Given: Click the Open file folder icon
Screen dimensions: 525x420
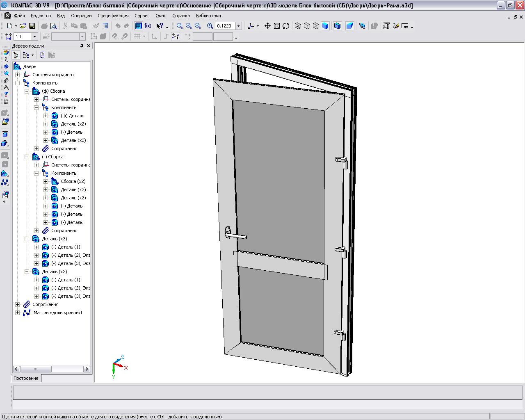Looking at the screenshot, I should point(23,26).
